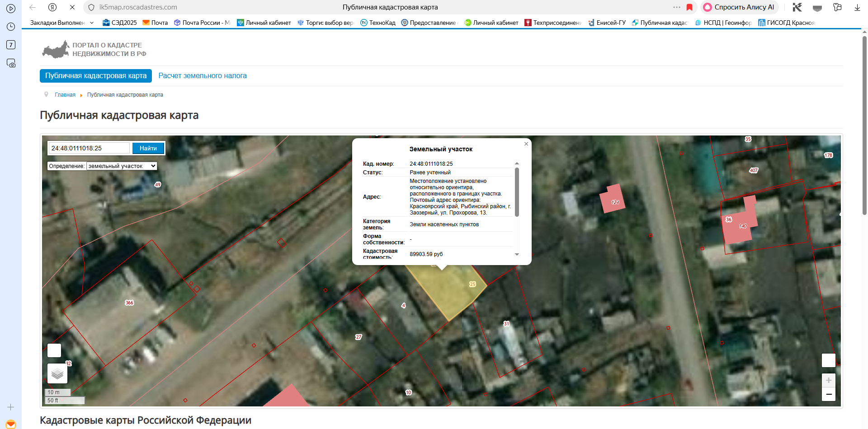Click the cadastral number search field
868x429 pixels.
[x=90, y=148]
